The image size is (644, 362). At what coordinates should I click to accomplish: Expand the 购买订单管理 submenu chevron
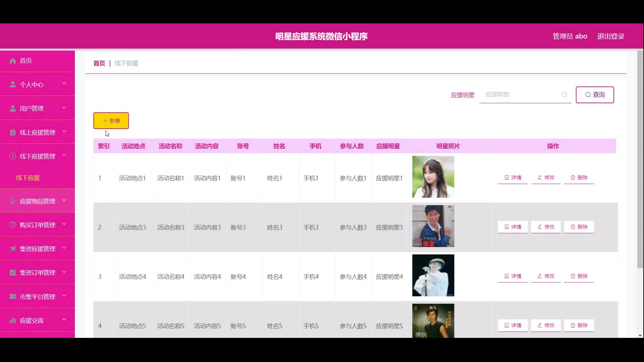[64, 224]
